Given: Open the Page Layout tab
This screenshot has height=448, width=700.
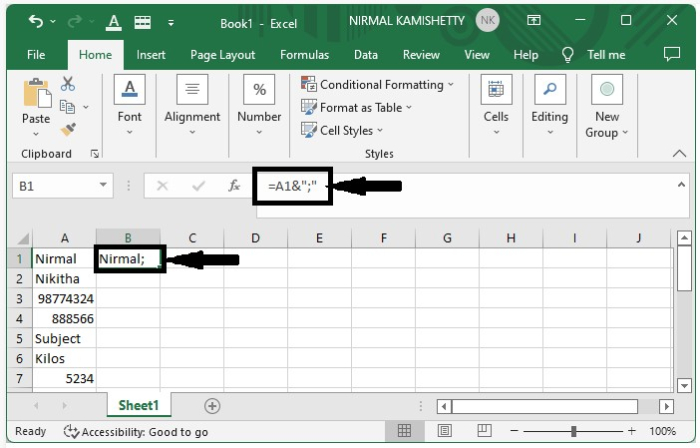Looking at the screenshot, I should 223,55.
